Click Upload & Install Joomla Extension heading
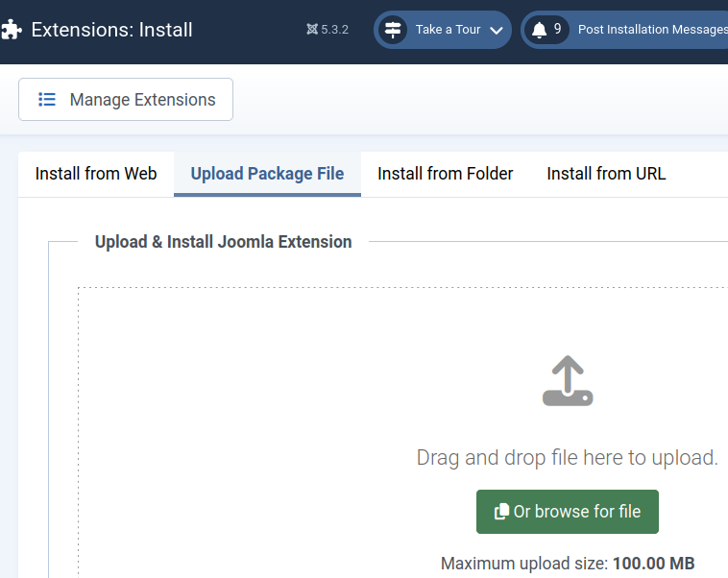 [x=224, y=242]
